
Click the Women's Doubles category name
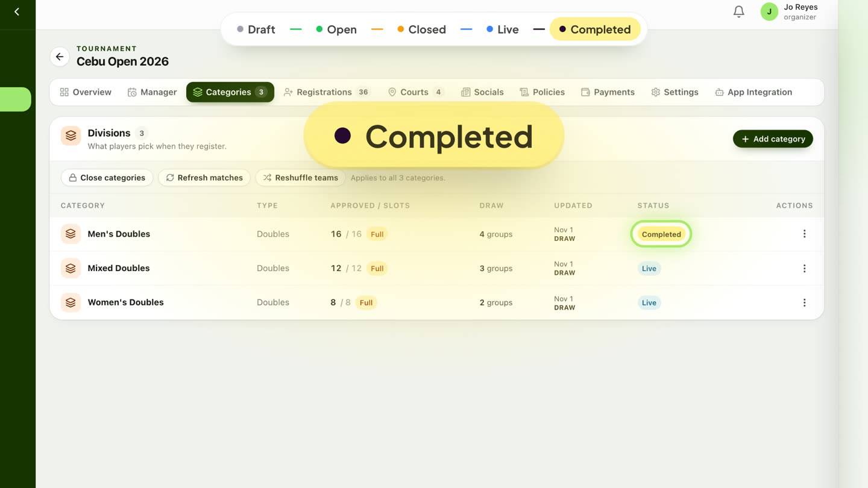125,302
